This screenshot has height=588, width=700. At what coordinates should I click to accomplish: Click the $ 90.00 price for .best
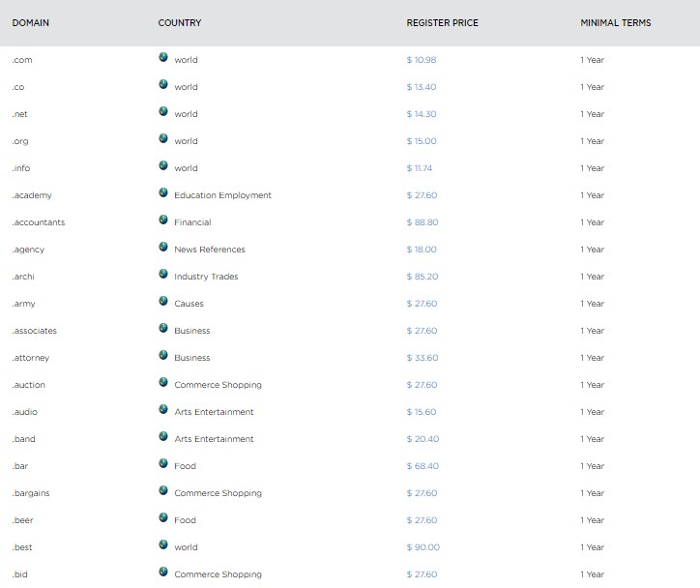point(423,547)
